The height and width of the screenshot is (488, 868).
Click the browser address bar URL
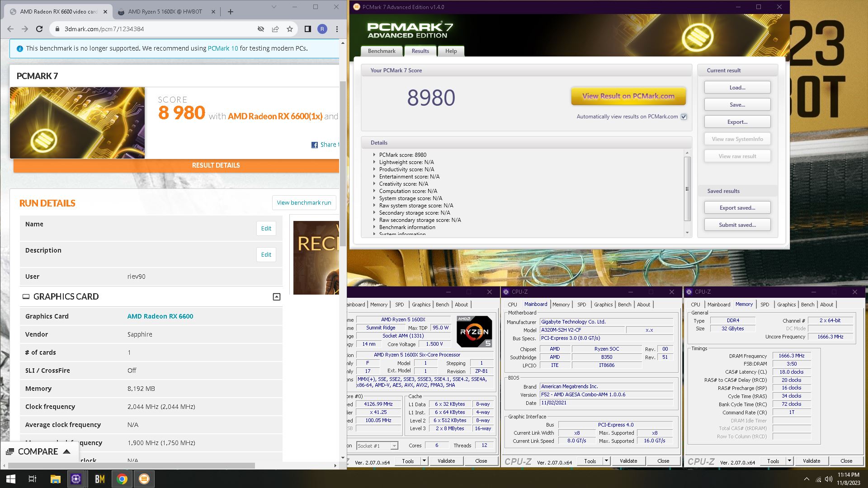[x=104, y=29]
